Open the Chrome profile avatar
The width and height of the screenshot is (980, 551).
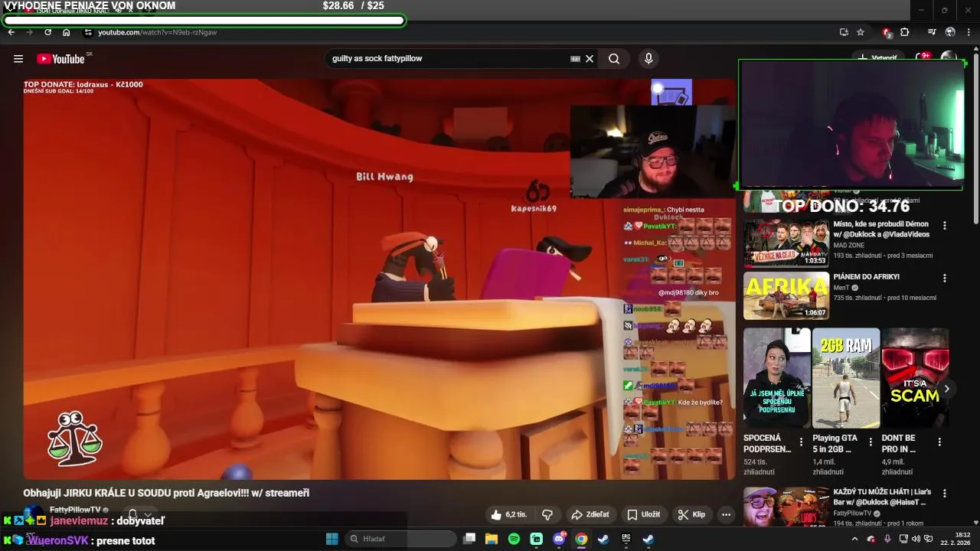click(x=950, y=32)
